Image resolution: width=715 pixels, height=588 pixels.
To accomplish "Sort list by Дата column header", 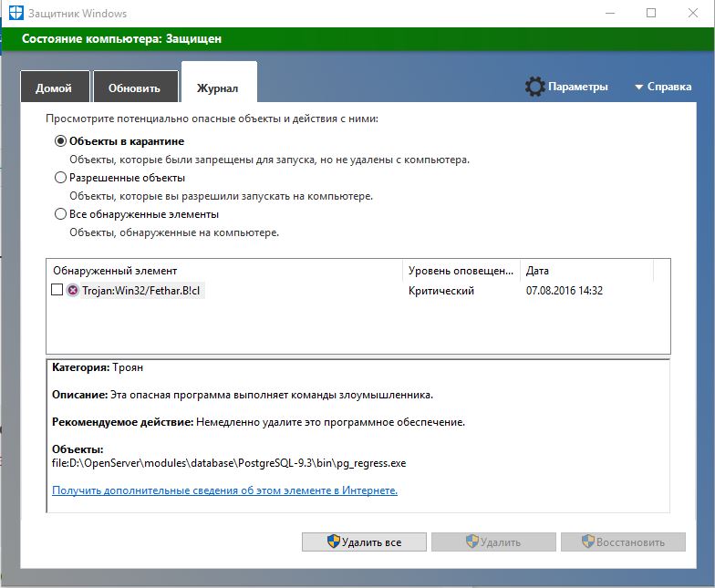I will pyautogui.click(x=585, y=271).
